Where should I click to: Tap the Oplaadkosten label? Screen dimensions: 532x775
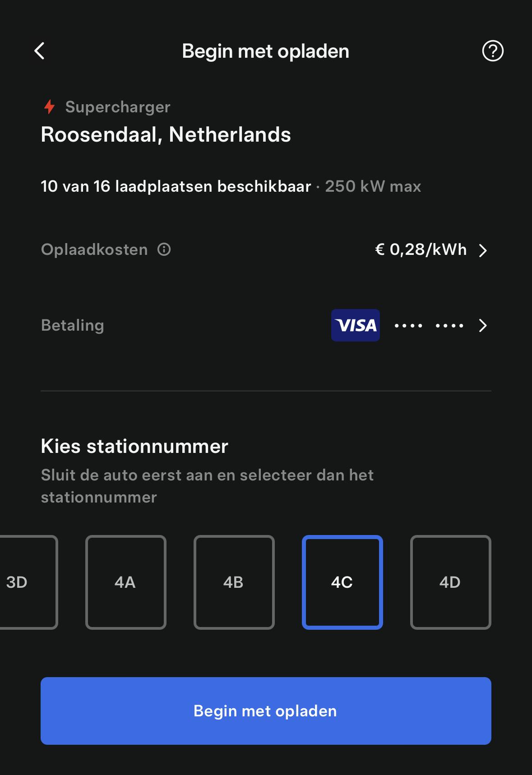pyautogui.click(x=94, y=249)
